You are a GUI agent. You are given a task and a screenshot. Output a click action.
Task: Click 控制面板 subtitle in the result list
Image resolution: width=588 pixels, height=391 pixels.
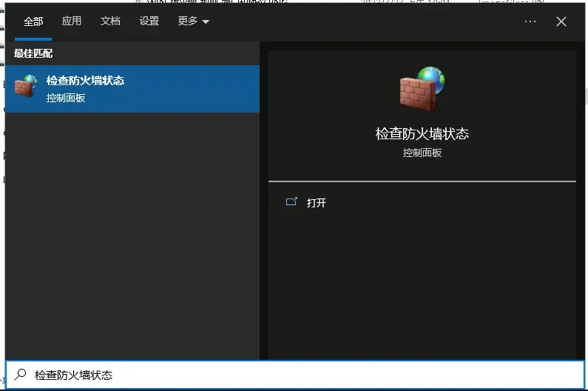point(66,98)
